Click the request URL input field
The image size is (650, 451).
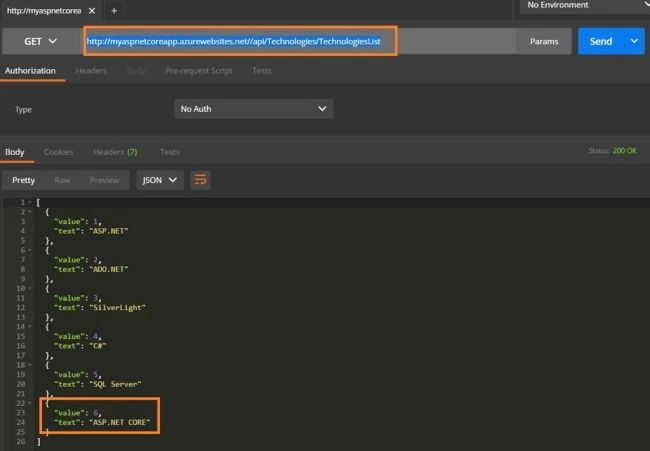click(299, 41)
